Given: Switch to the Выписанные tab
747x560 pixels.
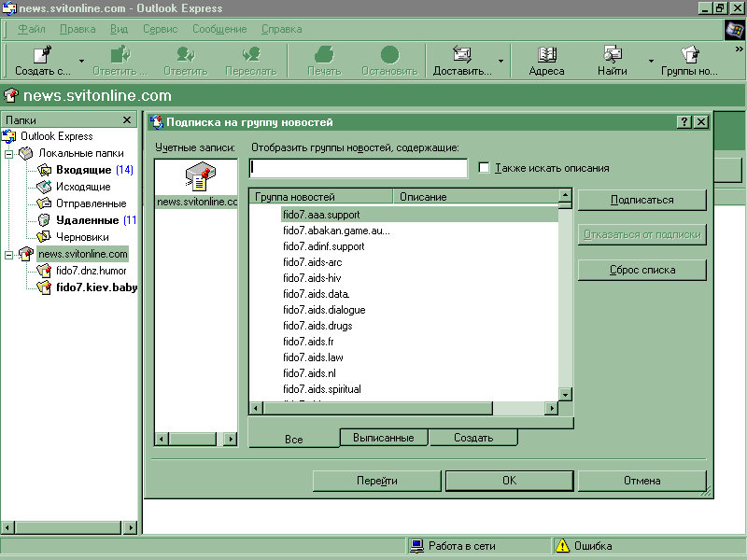Looking at the screenshot, I should 383,438.
